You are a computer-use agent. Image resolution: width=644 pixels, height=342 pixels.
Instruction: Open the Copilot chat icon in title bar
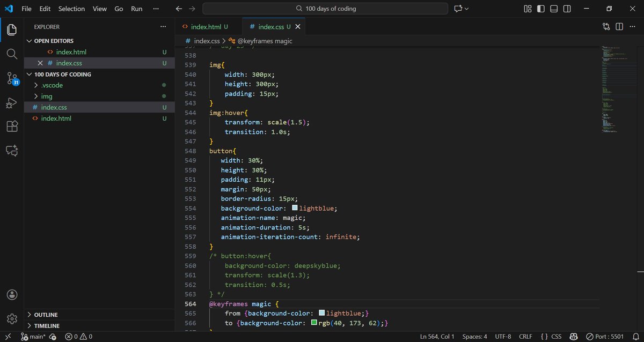click(x=458, y=9)
